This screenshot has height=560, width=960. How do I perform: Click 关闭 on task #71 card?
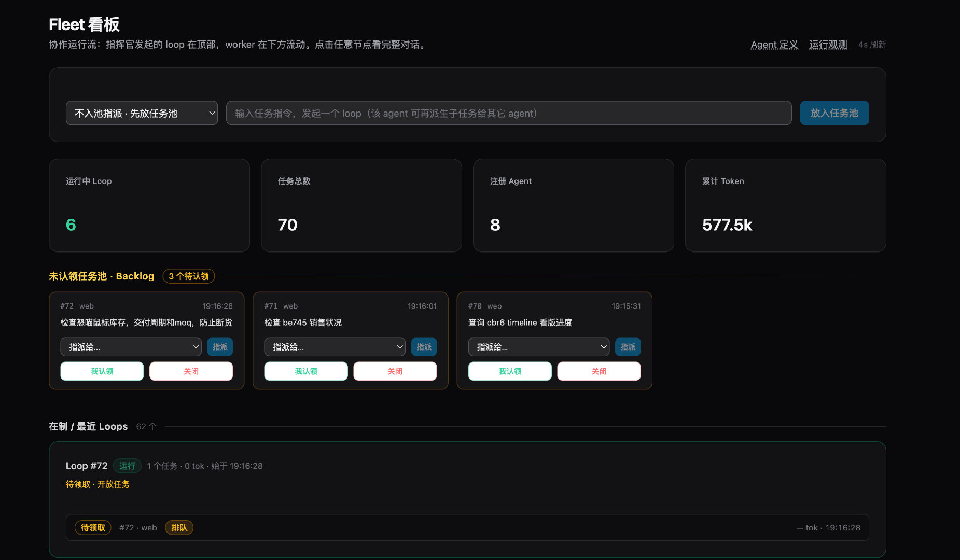tap(395, 371)
